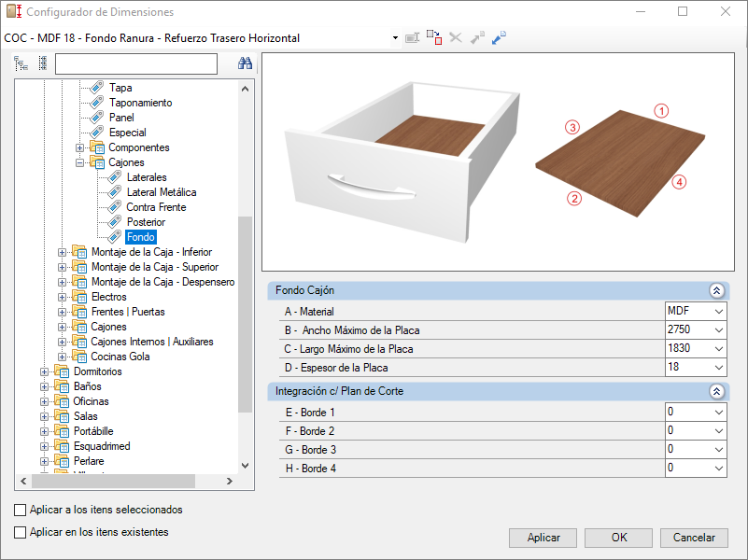Image resolution: width=748 pixels, height=560 pixels.
Task: Click the Baños folder icon
Action: [62, 386]
